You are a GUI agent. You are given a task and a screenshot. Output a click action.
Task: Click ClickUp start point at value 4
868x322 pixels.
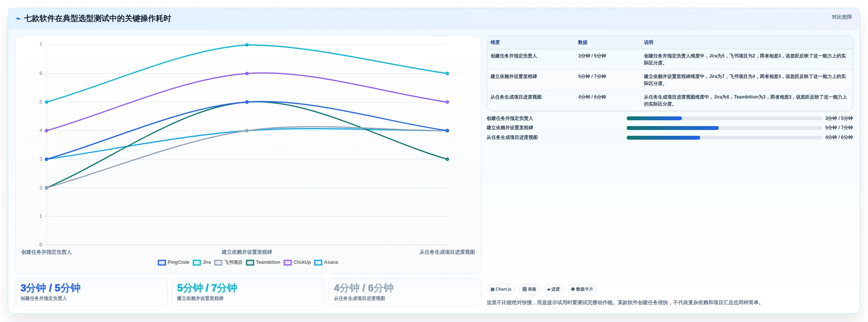[x=46, y=131]
